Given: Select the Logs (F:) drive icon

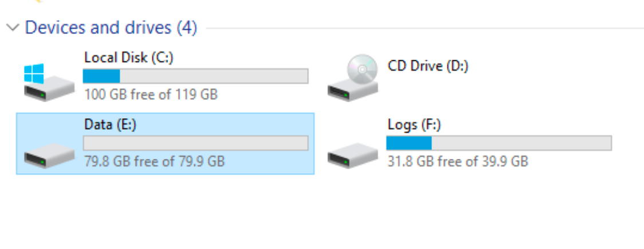Looking at the screenshot, I should pos(353,155).
